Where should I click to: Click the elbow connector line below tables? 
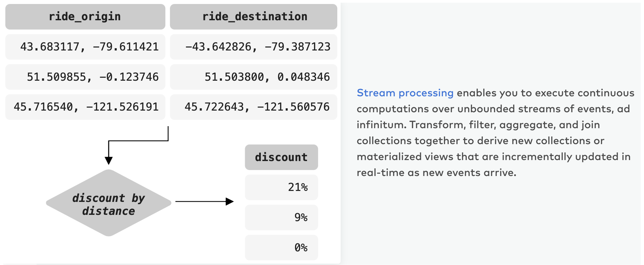(138, 141)
